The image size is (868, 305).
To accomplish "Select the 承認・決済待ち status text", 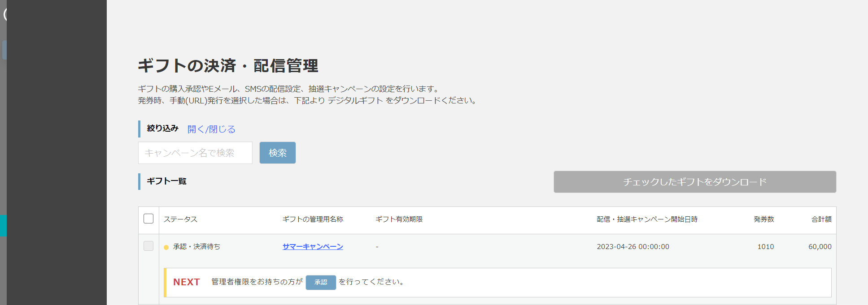I will click(196, 246).
